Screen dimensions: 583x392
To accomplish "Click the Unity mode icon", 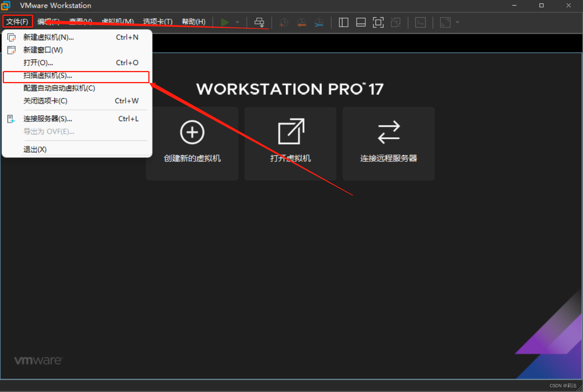I will [396, 22].
